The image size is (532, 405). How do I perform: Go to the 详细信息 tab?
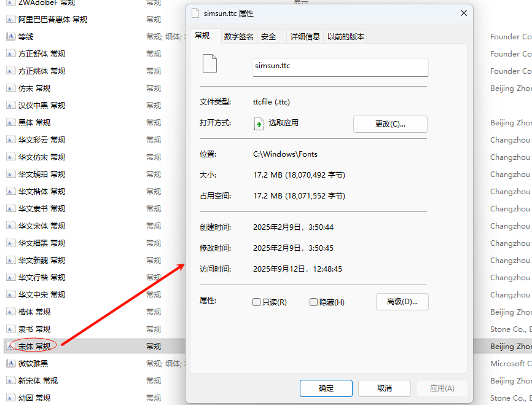point(305,37)
